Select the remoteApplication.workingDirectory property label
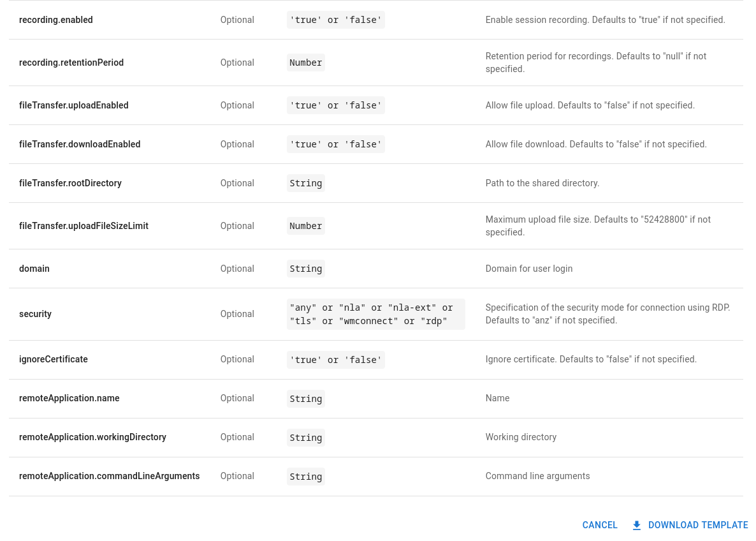Screen dimensions: 756x541 point(92,437)
